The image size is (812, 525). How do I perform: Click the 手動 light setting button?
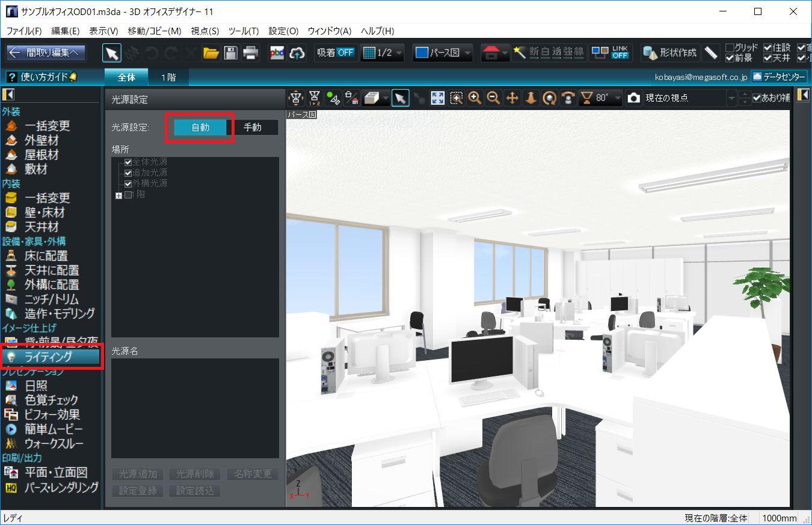coord(252,127)
